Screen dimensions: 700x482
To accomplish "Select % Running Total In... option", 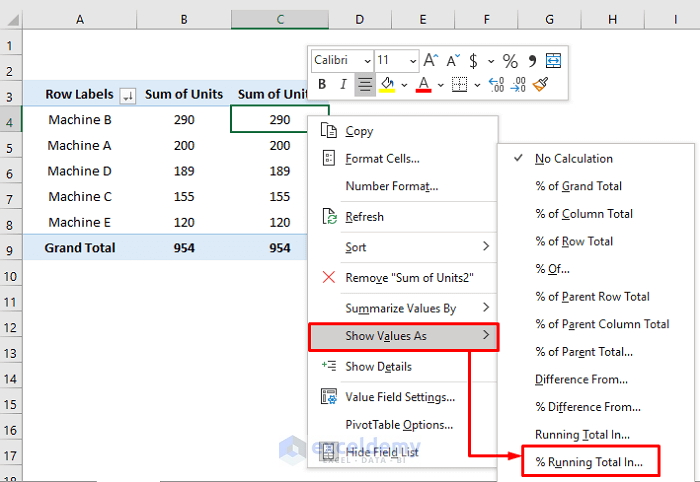I will click(590, 462).
